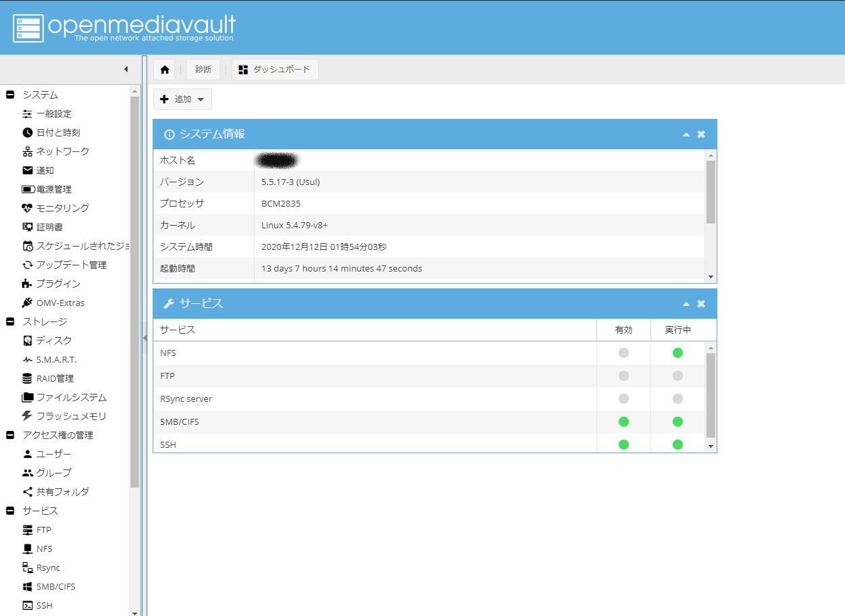Screen dimensions: 845x616
Task: Click the FTP running status indicator
Action: (677, 376)
